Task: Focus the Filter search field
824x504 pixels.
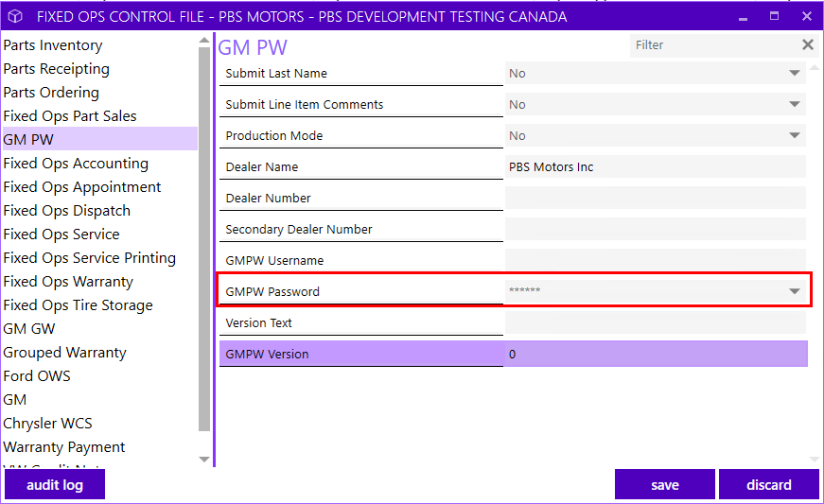Action: [x=714, y=45]
